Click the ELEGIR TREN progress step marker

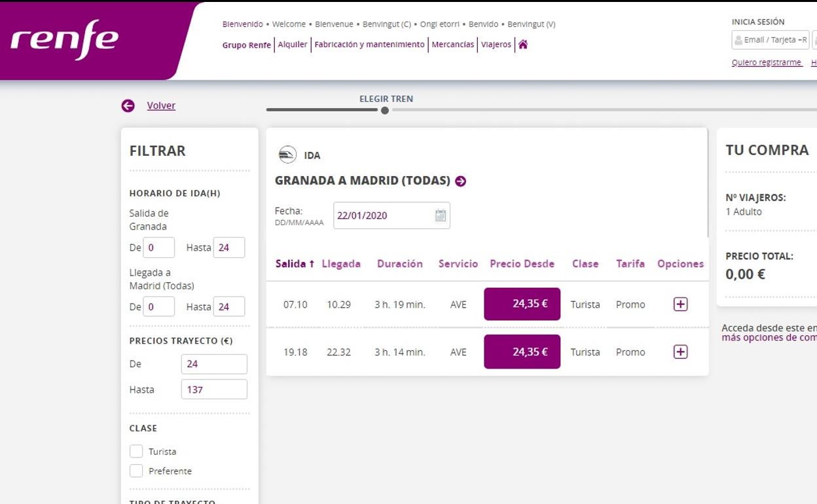(x=385, y=111)
